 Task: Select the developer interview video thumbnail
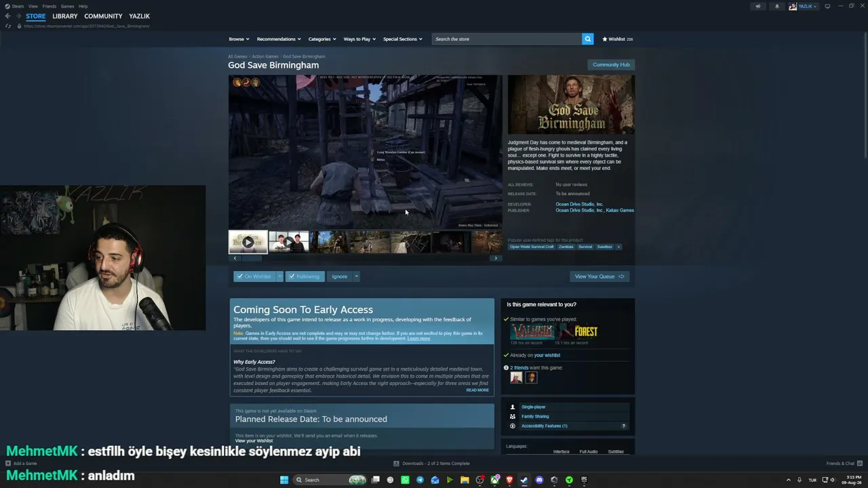[x=289, y=242]
